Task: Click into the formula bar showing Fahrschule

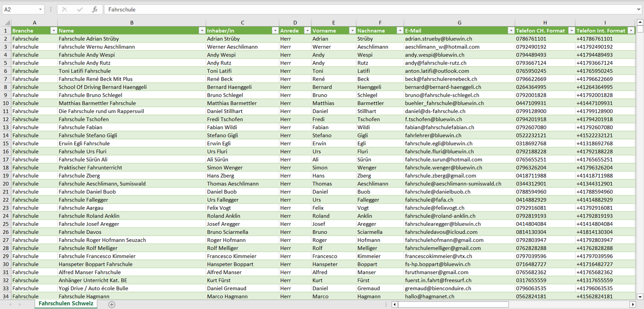Action: coord(357,9)
